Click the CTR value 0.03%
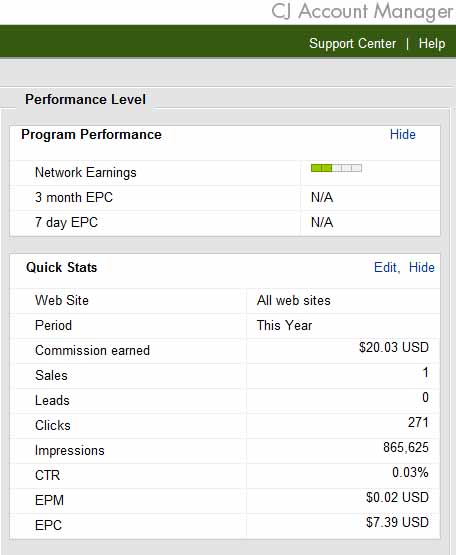 point(410,472)
